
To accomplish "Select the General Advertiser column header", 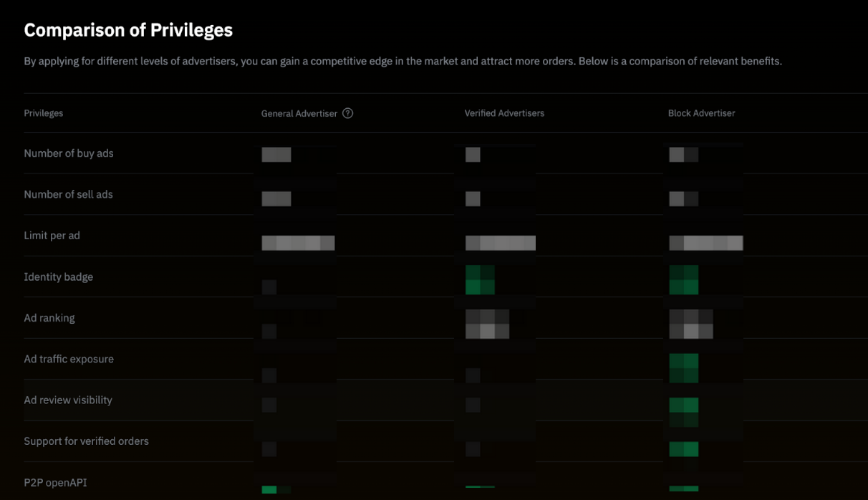I will pos(299,113).
